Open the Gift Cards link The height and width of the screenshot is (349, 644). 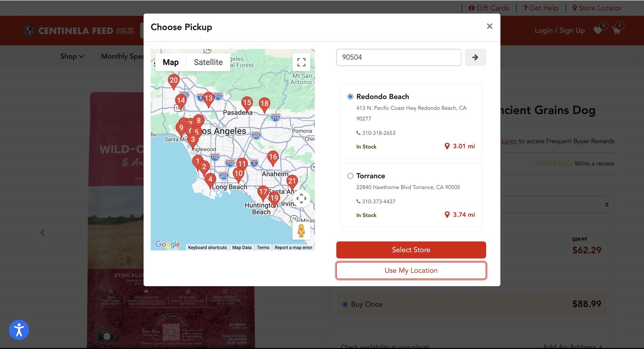[489, 8]
